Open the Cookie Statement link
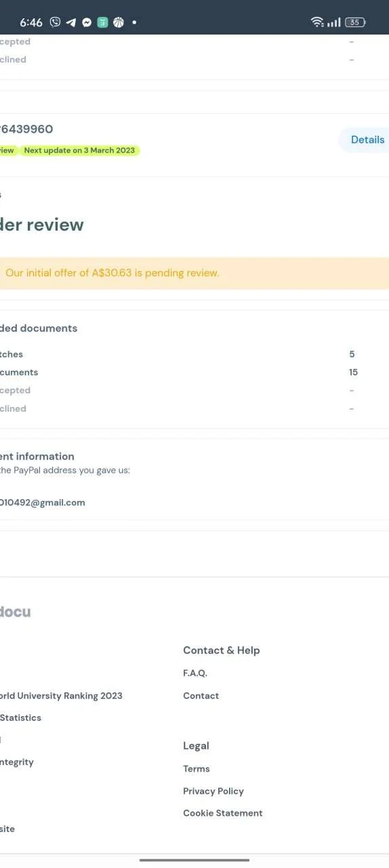This screenshot has width=389, height=868. coord(223,813)
